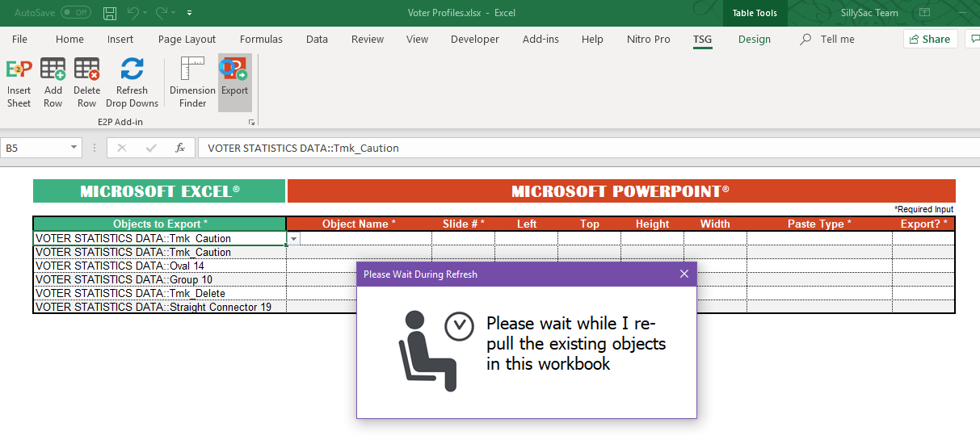
Task: Toggle the AutoSave switch
Action: coord(76,13)
